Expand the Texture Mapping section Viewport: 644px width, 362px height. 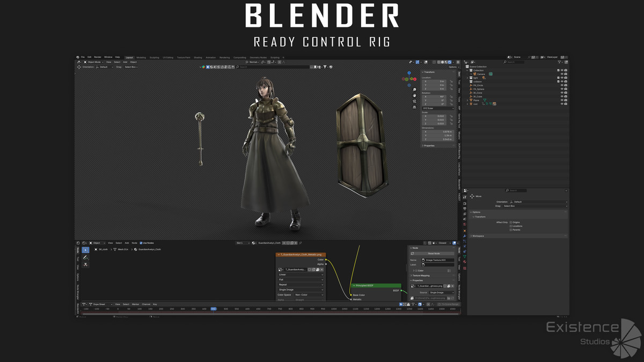coord(421,276)
